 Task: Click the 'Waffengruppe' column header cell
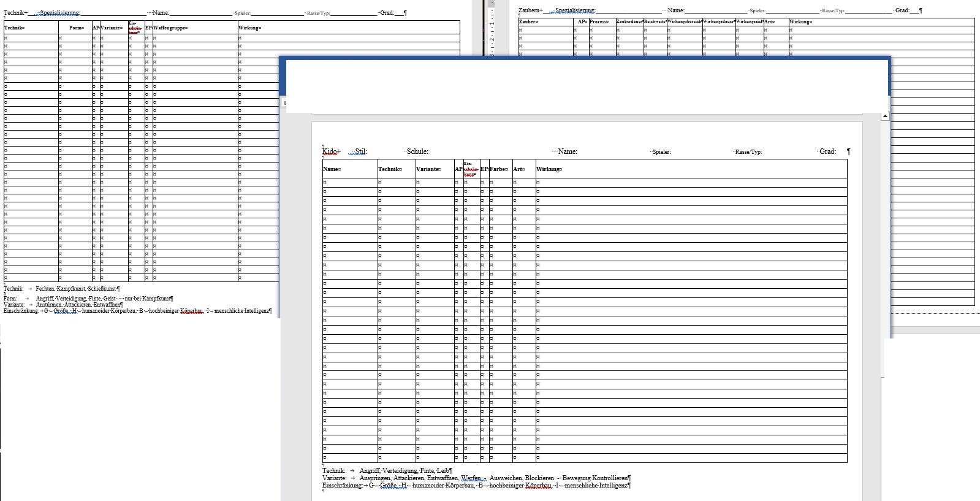point(170,28)
